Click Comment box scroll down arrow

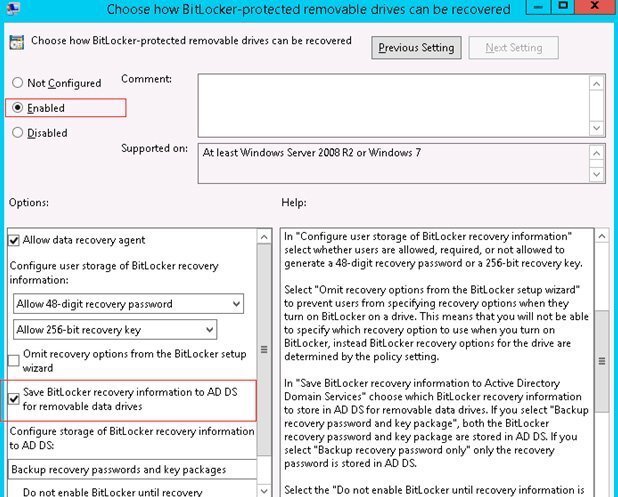coord(597,128)
